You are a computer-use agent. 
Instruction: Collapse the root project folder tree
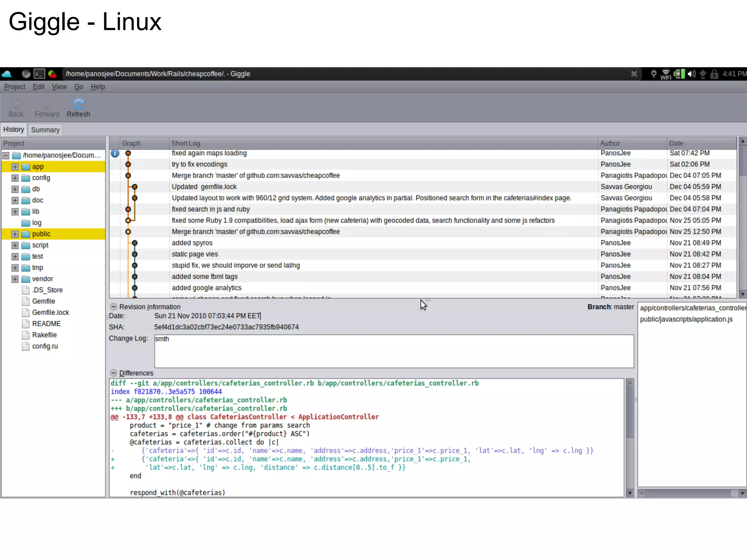point(6,156)
